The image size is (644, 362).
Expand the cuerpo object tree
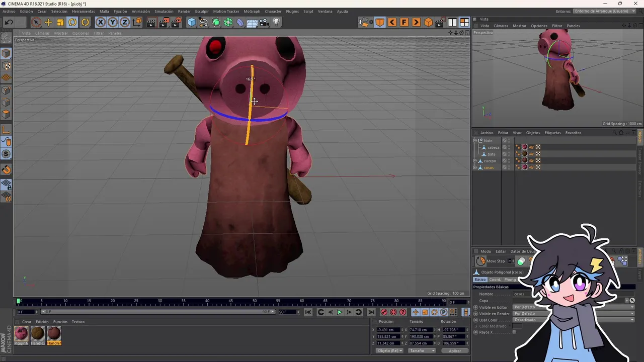[x=475, y=161]
